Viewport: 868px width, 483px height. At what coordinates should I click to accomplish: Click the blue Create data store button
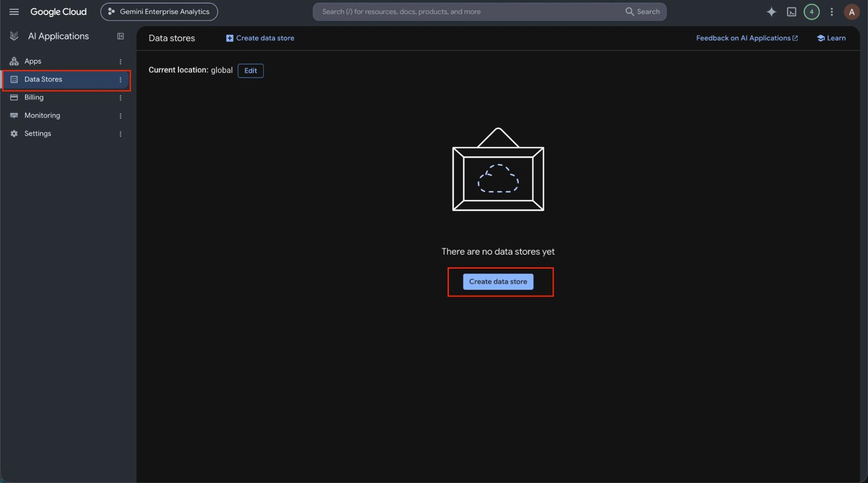point(498,282)
